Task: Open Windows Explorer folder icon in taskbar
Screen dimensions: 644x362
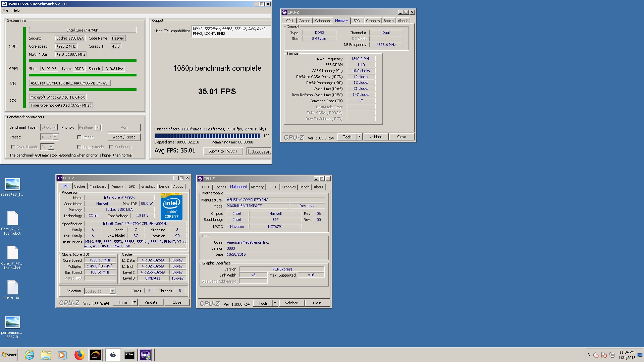Action: coord(46,355)
